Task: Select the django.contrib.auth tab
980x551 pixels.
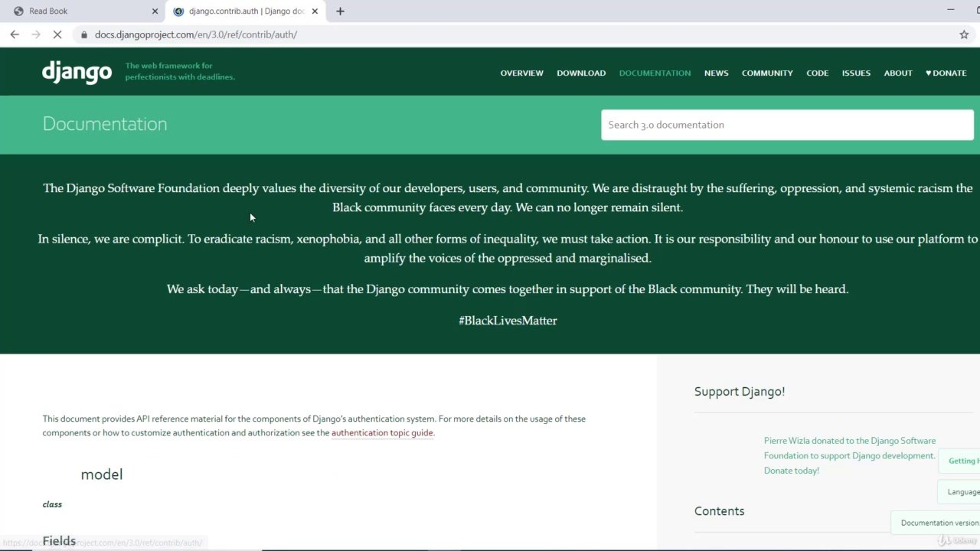Action: (x=245, y=11)
